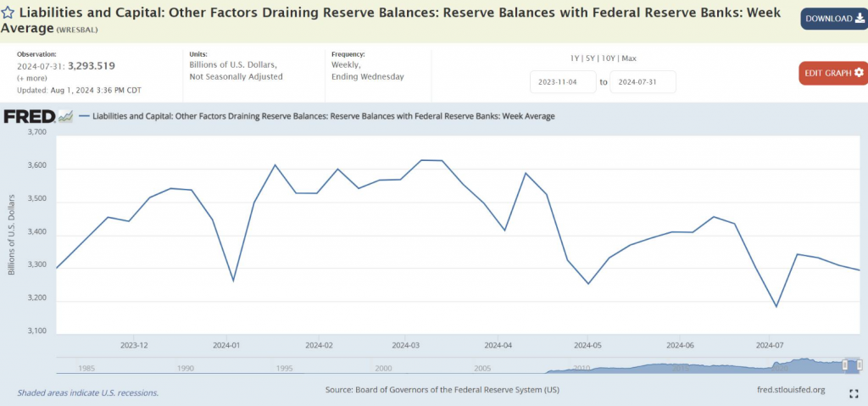Viewport: 868px width, 406px height.
Task: Set range to 5Y
Action: 593,58
